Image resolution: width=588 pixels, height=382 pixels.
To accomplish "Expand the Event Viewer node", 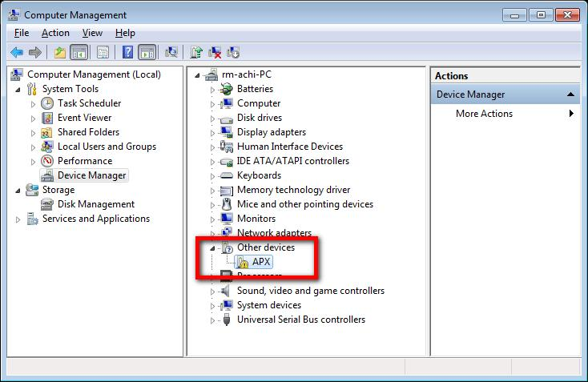I will point(33,119).
